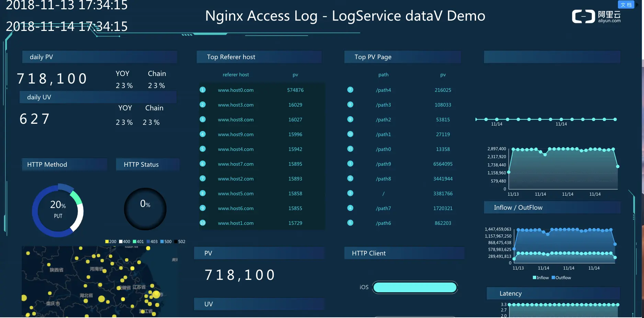Click the "Top PV Page" panel title
Viewport: 644px width, 318px height.
pyautogui.click(x=373, y=57)
